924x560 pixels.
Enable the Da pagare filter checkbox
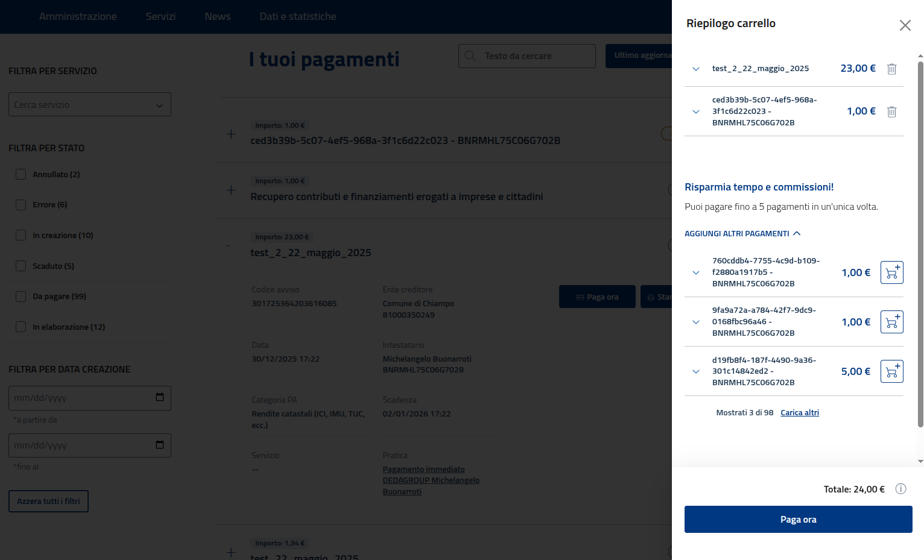point(21,297)
